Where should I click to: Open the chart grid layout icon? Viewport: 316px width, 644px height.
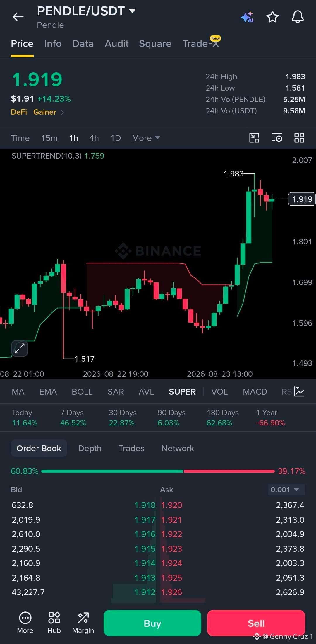299,138
